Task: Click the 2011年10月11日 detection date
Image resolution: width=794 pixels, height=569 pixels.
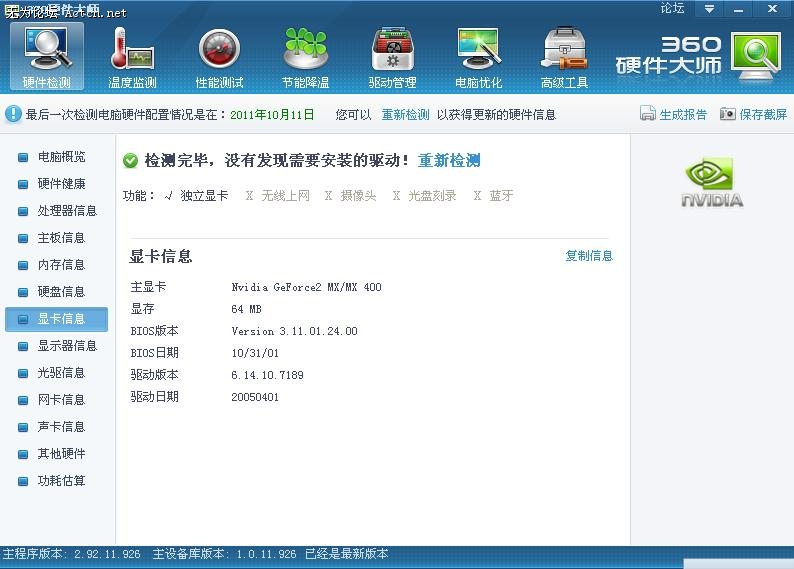Action: [x=272, y=115]
